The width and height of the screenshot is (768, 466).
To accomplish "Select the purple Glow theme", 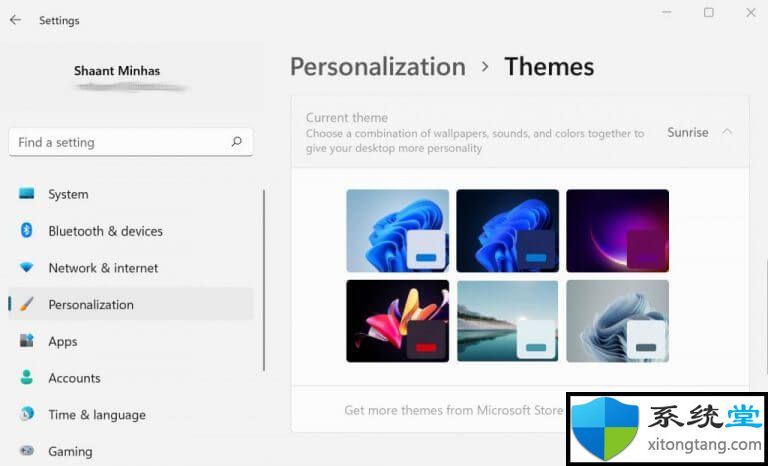I will [618, 231].
